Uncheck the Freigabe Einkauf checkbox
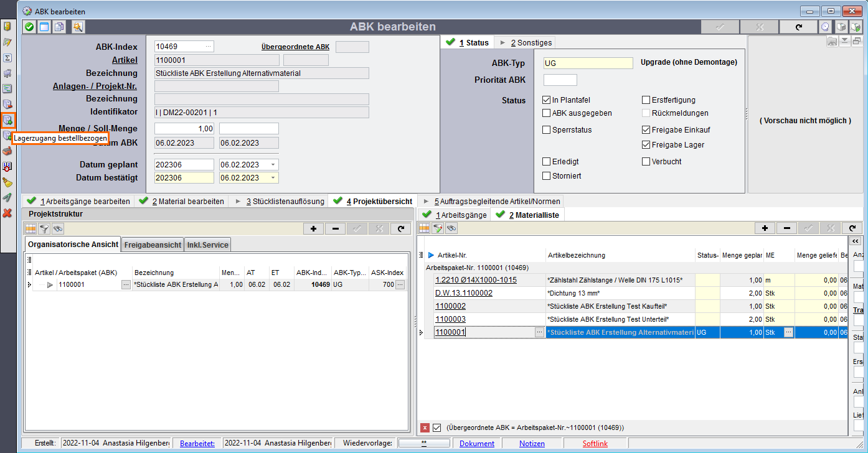 (646, 130)
